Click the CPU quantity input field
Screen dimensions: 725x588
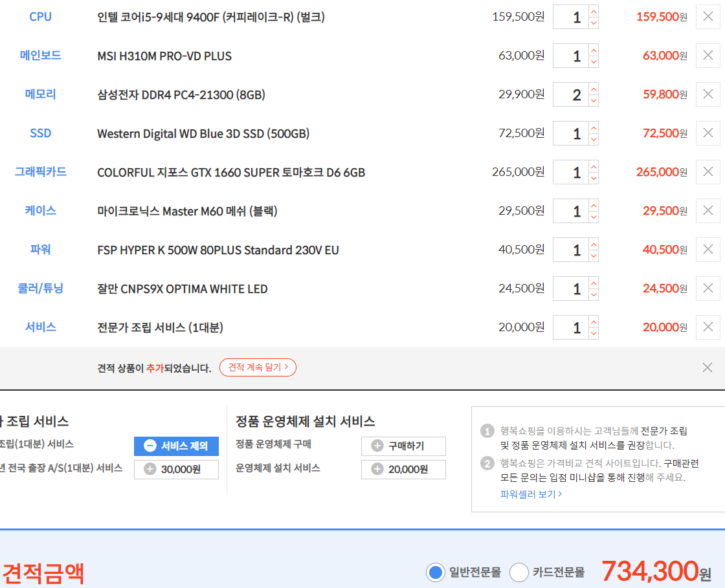[571, 17]
